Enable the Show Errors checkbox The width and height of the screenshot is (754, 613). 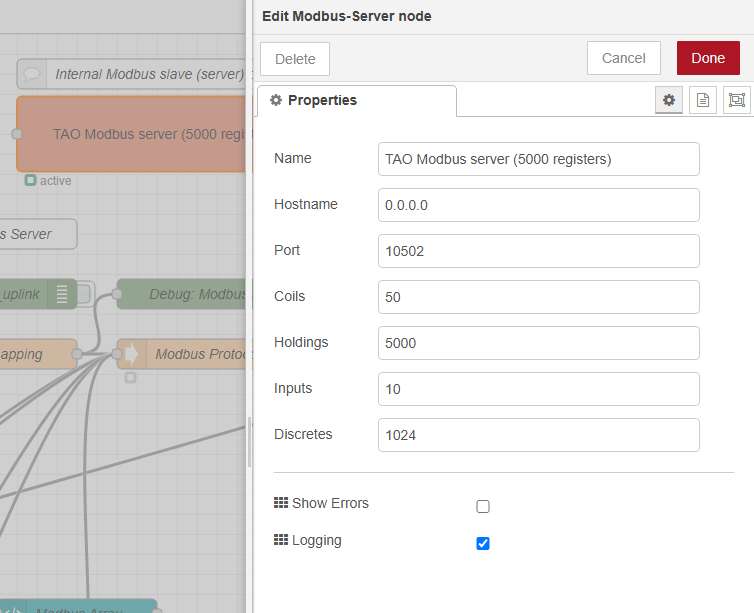pyautogui.click(x=483, y=507)
